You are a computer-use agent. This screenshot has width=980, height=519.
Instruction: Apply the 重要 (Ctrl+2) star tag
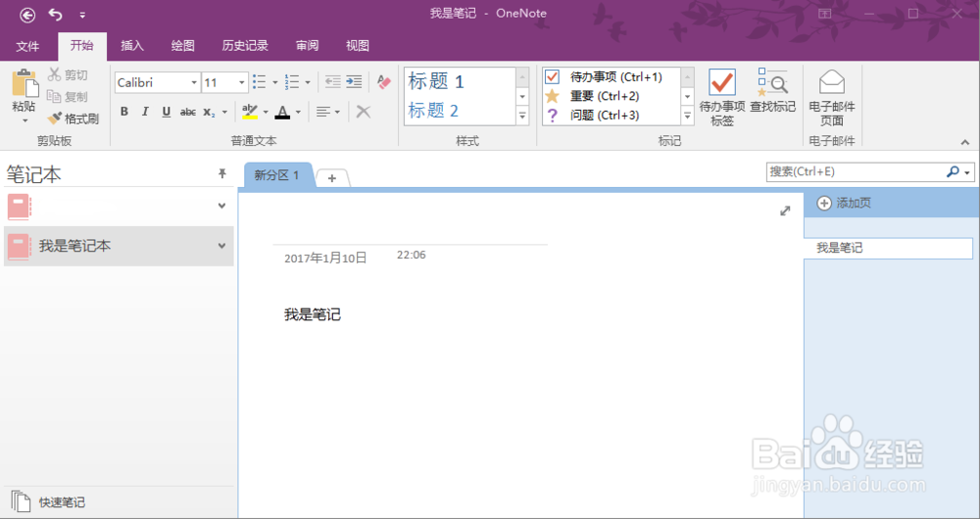click(611, 96)
